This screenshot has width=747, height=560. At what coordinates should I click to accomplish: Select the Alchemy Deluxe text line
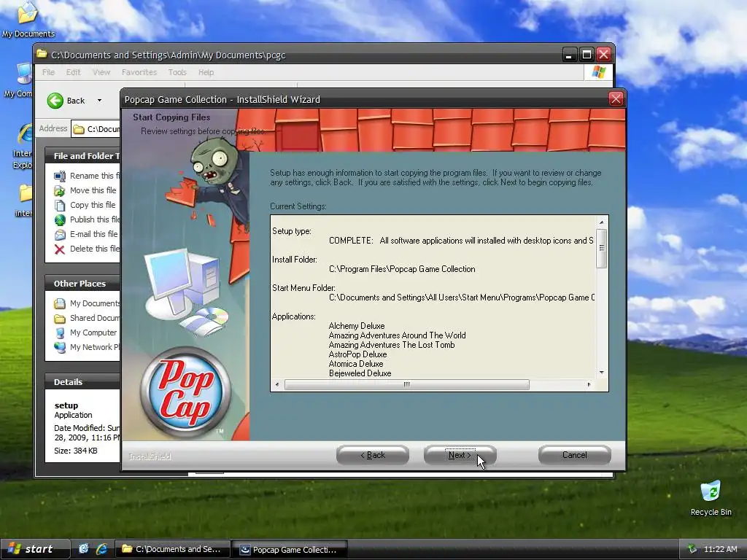[x=356, y=326]
